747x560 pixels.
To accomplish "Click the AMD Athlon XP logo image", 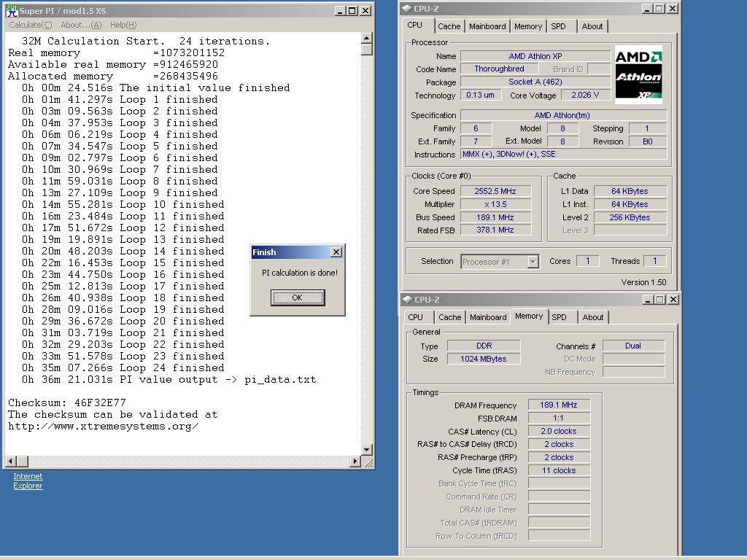I will point(638,74).
